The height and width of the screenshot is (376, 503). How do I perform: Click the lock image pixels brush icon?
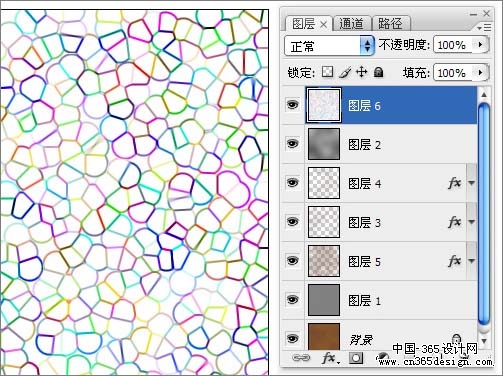click(x=345, y=72)
